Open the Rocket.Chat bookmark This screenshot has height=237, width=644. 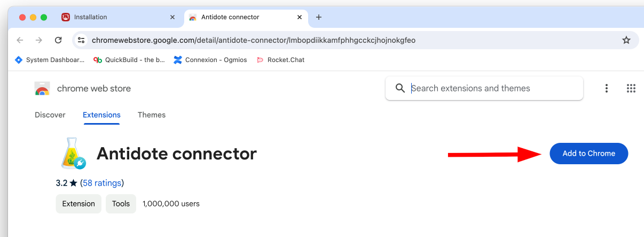[281, 60]
